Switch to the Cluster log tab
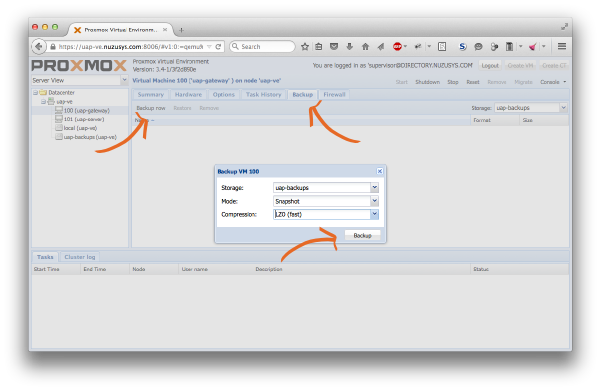The height and width of the screenshot is (390, 600). point(80,257)
